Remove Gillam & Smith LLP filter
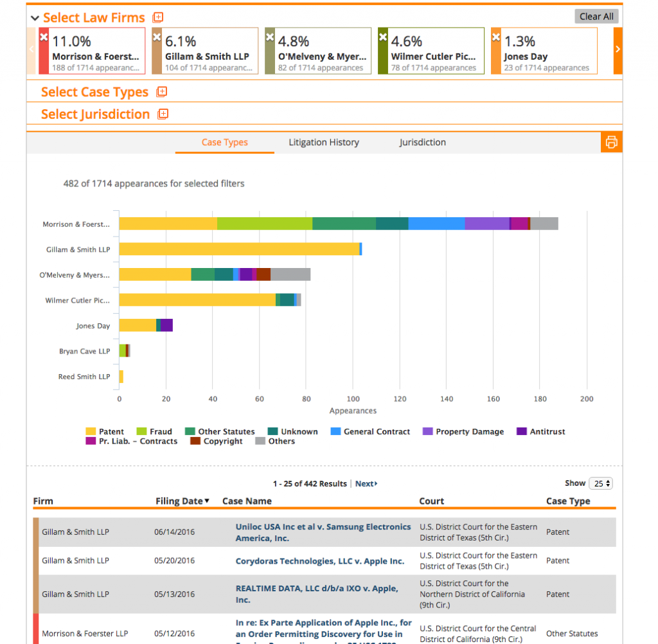 [x=157, y=37]
